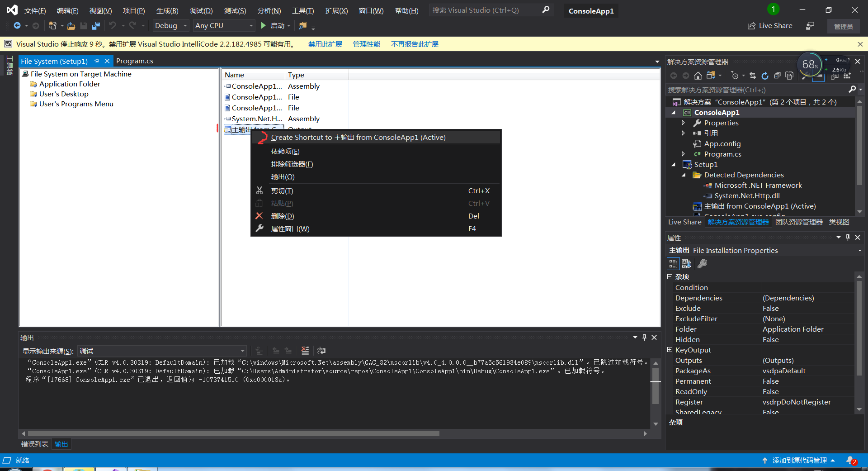
Task: Click the green notification badge
Action: [773, 9]
